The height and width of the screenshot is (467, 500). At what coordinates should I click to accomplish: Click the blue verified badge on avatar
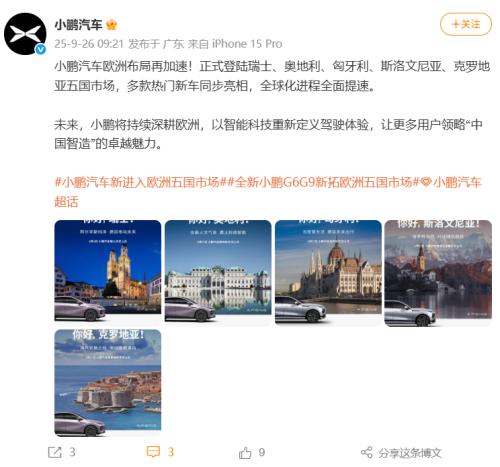pos(41,49)
